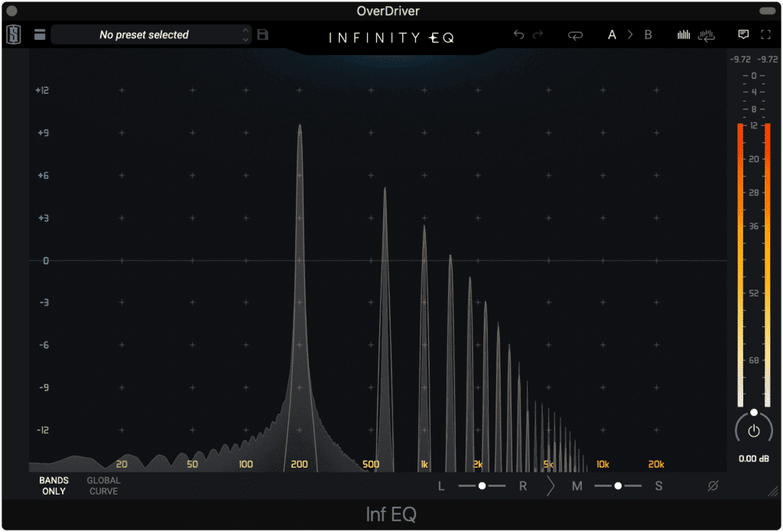Click the 500 frequency label
This screenshot has width=783, height=532.
pos(371,464)
